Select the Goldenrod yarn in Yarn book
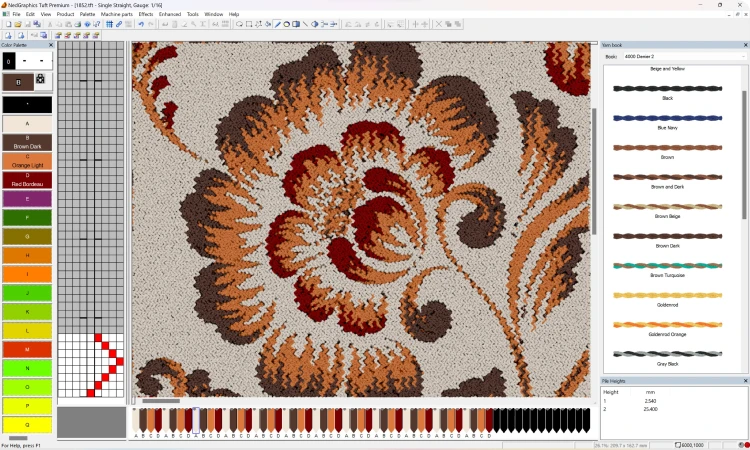 tap(667, 295)
